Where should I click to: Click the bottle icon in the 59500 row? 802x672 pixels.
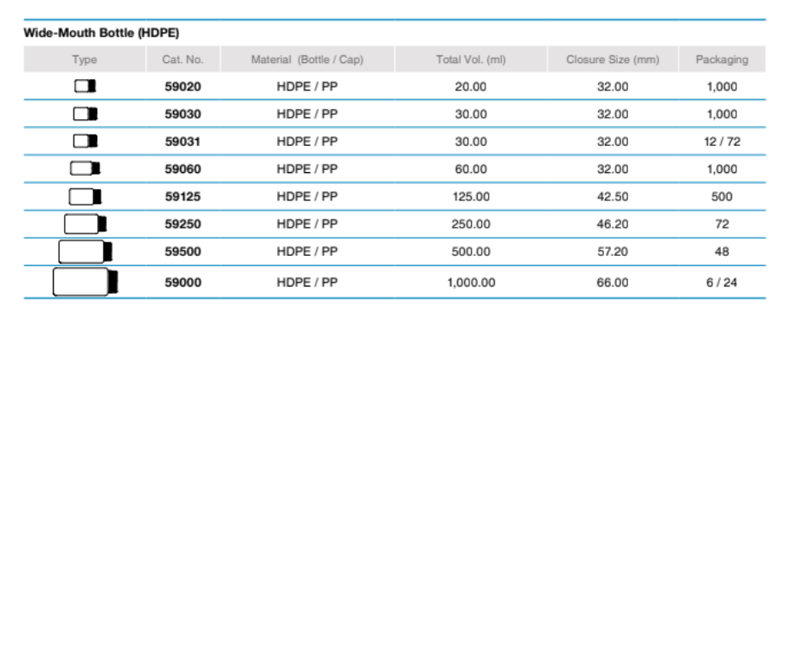85,252
